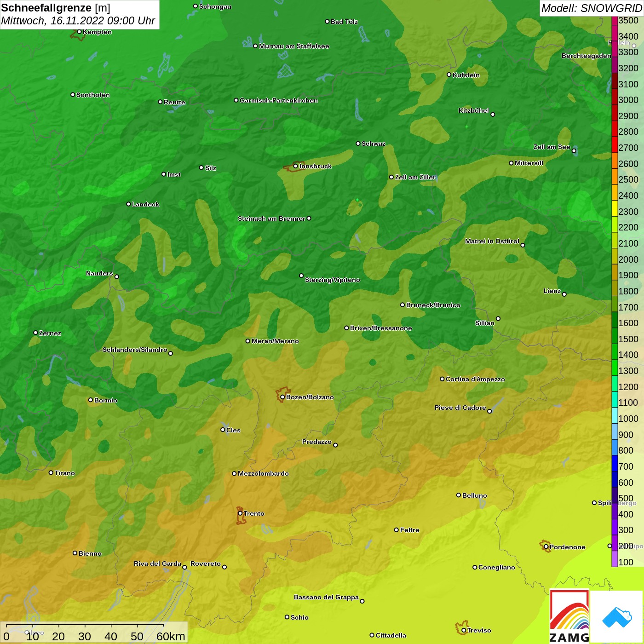The image size is (644, 644).
Task: Click the Mittersill location dot
Action: (x=511, y=163)
